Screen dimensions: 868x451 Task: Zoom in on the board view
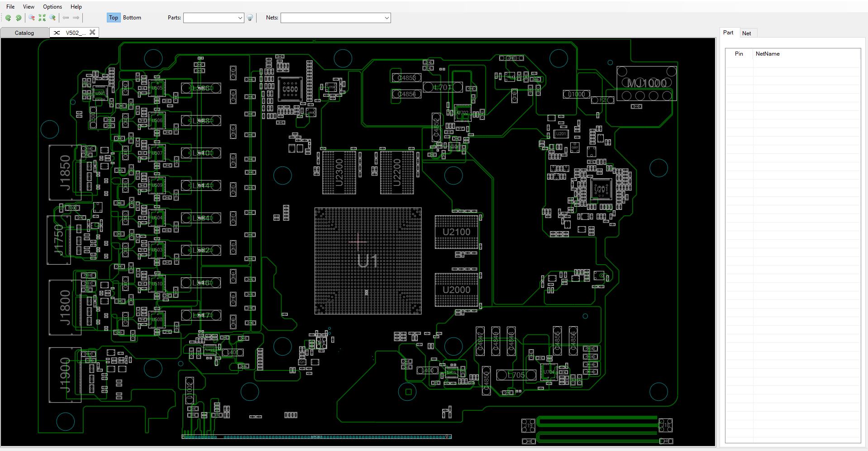click(52, 18)
